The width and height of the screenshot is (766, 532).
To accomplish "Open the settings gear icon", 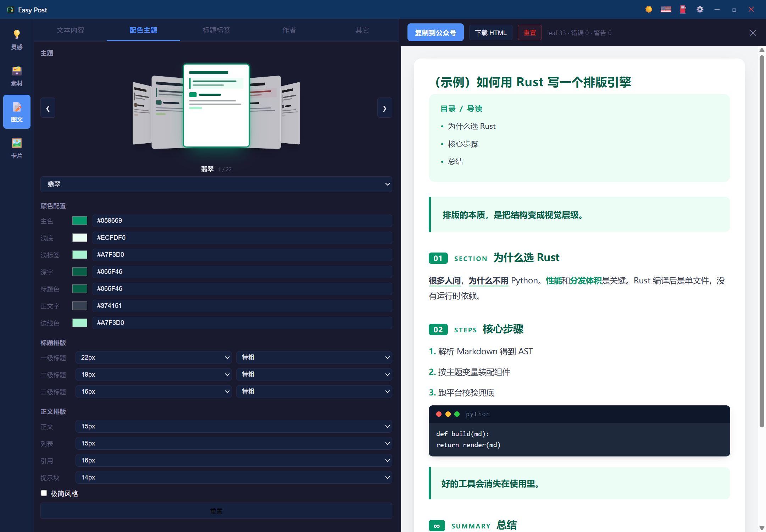I will tap(700, 10).
